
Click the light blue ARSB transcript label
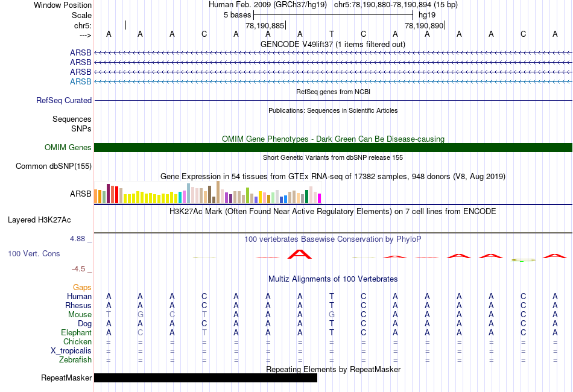(x=80, y=81)
